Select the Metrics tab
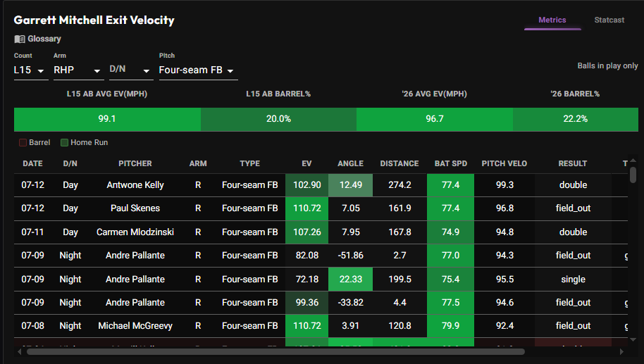Screen dimensions: 644x364 point(552,20)
